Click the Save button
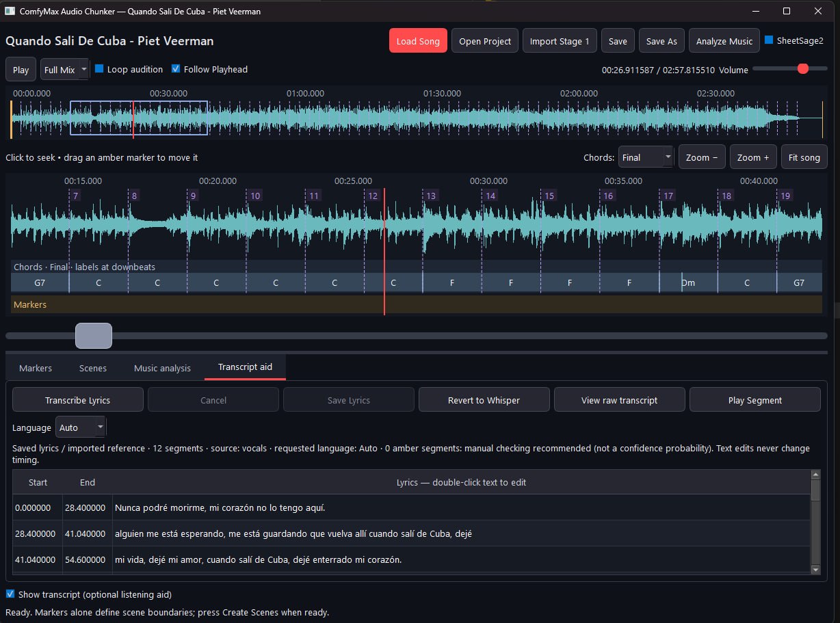 click(x=618, y=41)
